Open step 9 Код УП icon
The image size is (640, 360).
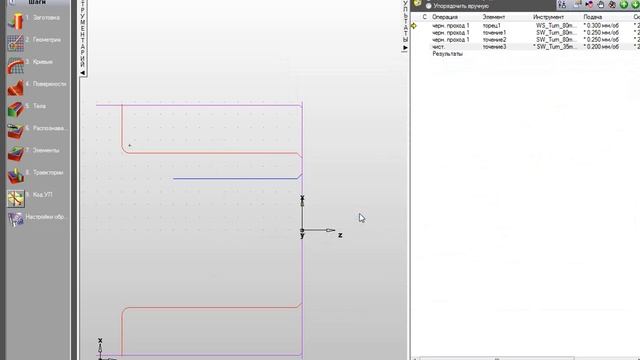click(x=16, y=198)
